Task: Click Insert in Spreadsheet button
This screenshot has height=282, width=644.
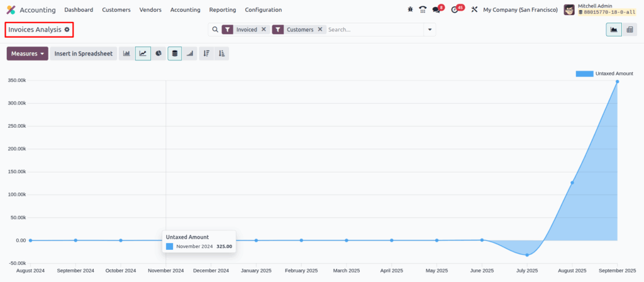Action: (84, 54)
